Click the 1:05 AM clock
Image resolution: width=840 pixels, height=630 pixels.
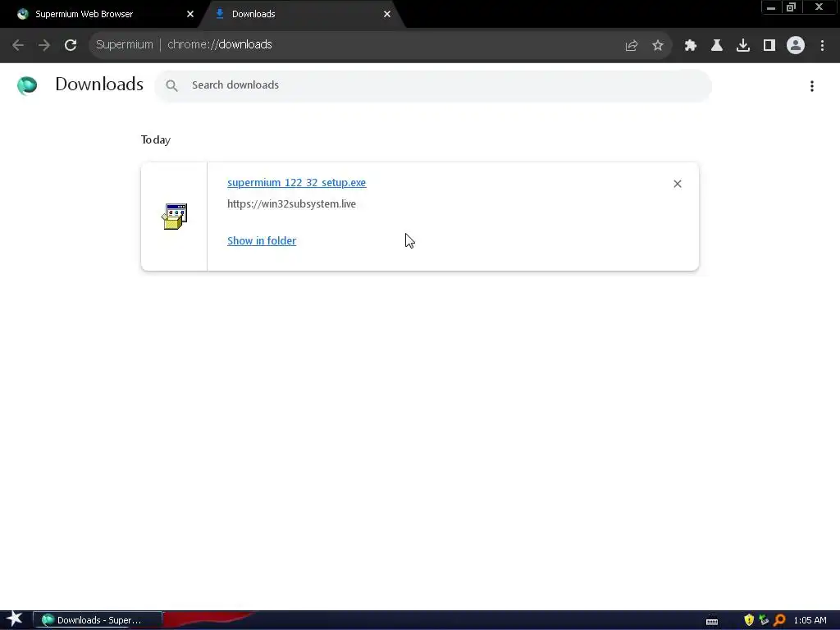810,620
